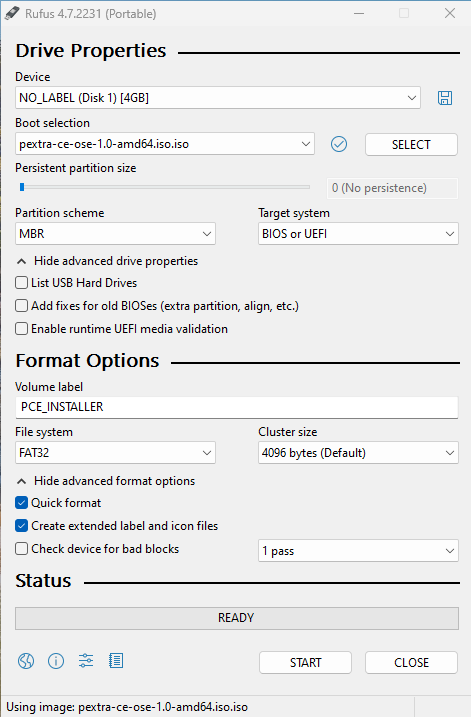
Task: Open the application settings sliders icon
Action: (x=86, y=661)
